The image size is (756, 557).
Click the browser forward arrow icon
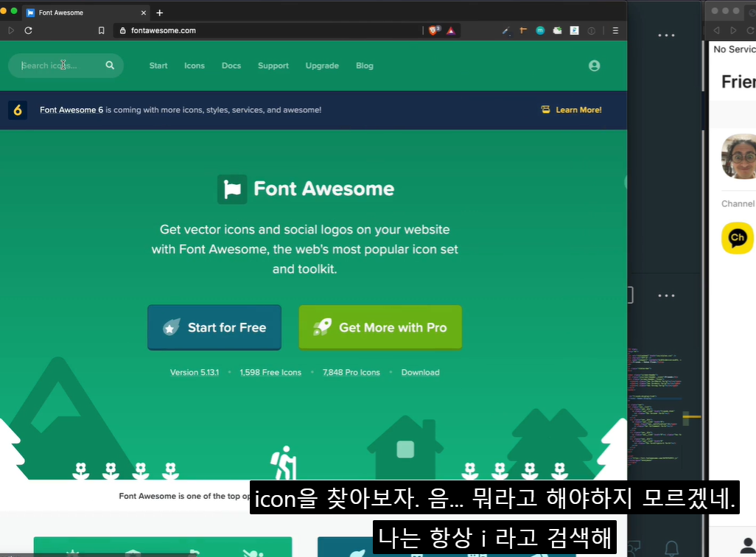pyautogui.click(x=11, y=30)
